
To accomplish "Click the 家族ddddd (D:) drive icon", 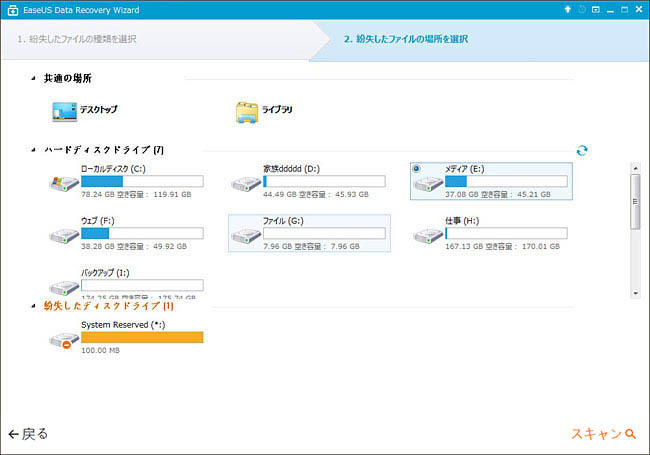I will pos(246,184).
